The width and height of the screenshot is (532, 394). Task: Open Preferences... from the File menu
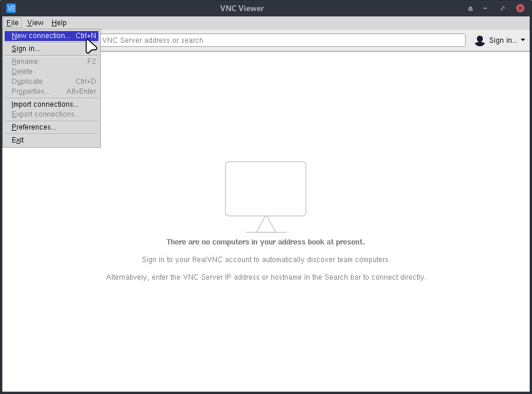(x=52, y=127)
